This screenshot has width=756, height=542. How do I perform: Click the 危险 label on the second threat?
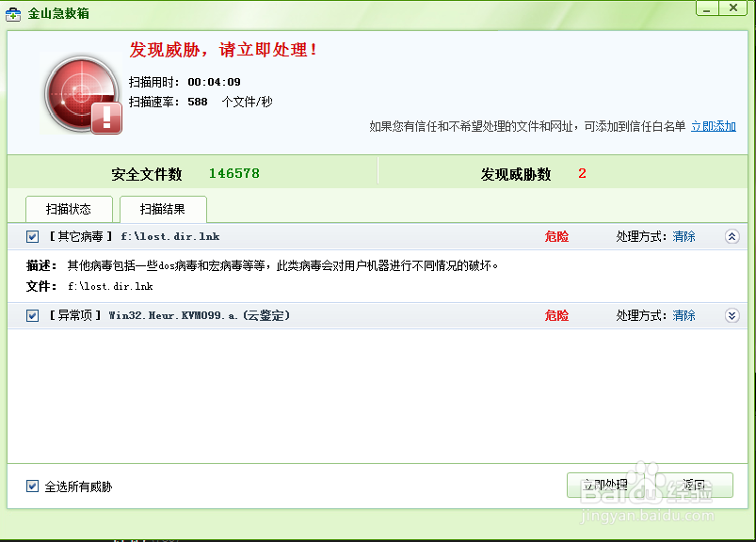coord(556,315)
